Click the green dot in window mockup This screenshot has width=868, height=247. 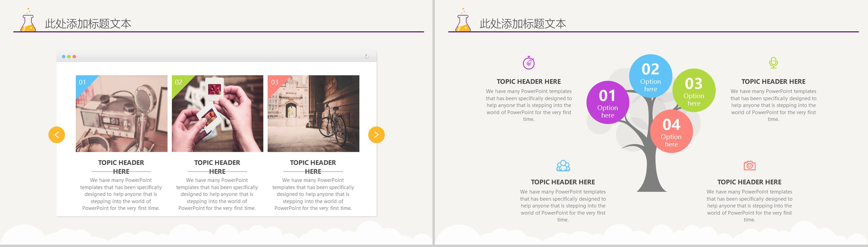(69, 56)
